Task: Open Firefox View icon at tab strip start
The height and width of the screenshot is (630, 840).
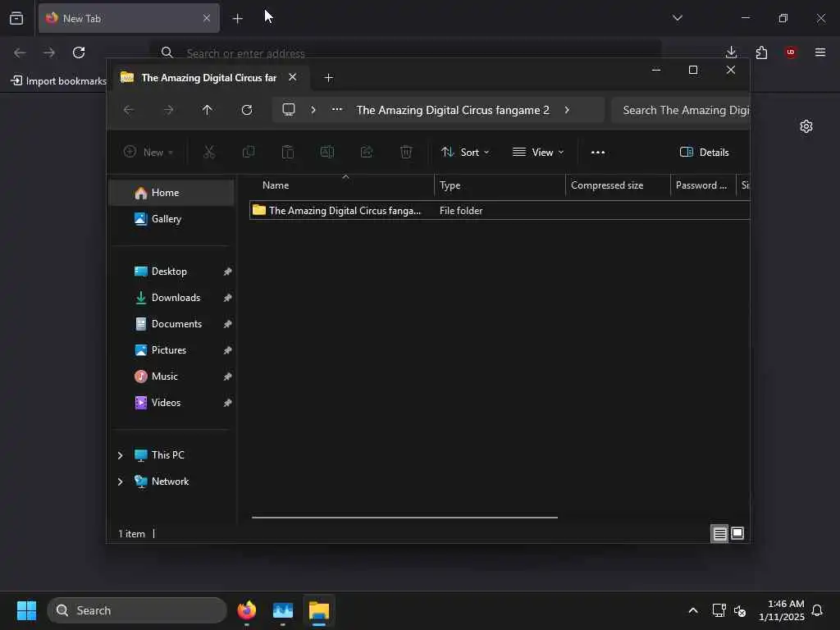Action: tap(16, 18)
